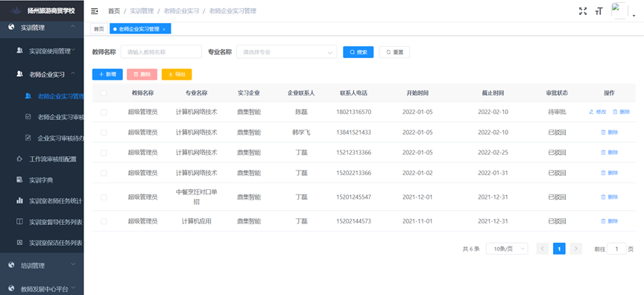The image size is (644, 295).
Task: Toggle fullscreen mode icon
Action: click(583, 11)
